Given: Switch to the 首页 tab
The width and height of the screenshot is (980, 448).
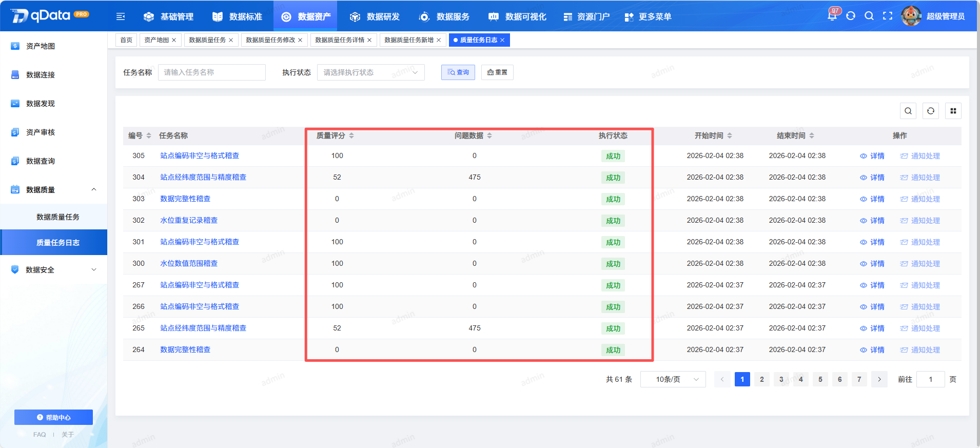Looking at the screenshot, I should (x=126, y=40).
